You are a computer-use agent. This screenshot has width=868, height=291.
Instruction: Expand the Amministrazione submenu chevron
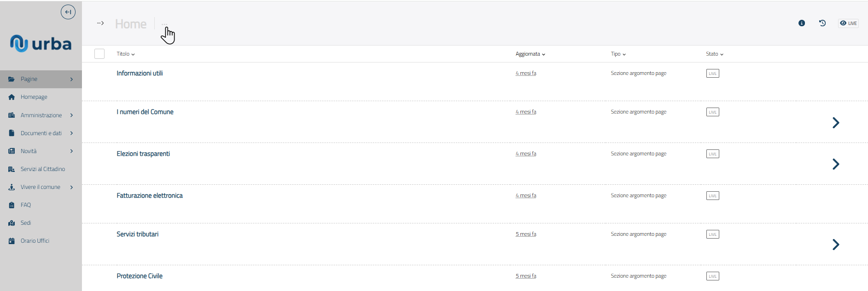pos(71,115)
